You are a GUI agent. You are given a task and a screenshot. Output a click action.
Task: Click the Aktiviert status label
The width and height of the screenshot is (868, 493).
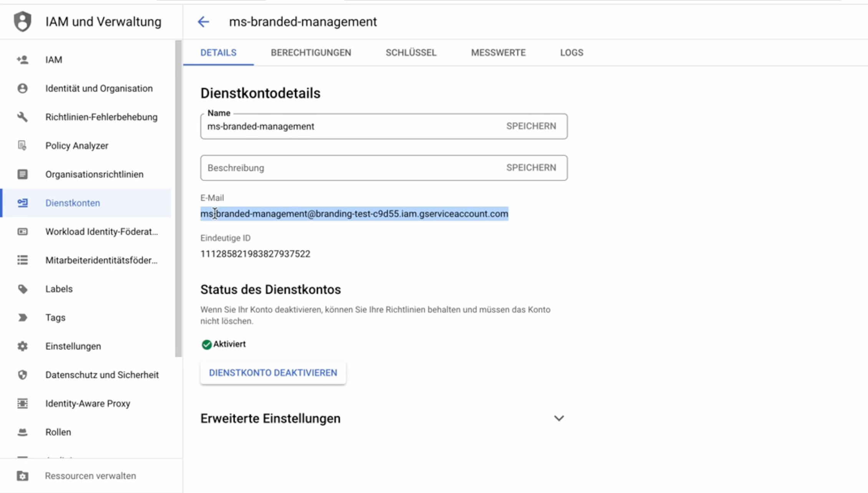pyautogui.click(x=229, y=344)
